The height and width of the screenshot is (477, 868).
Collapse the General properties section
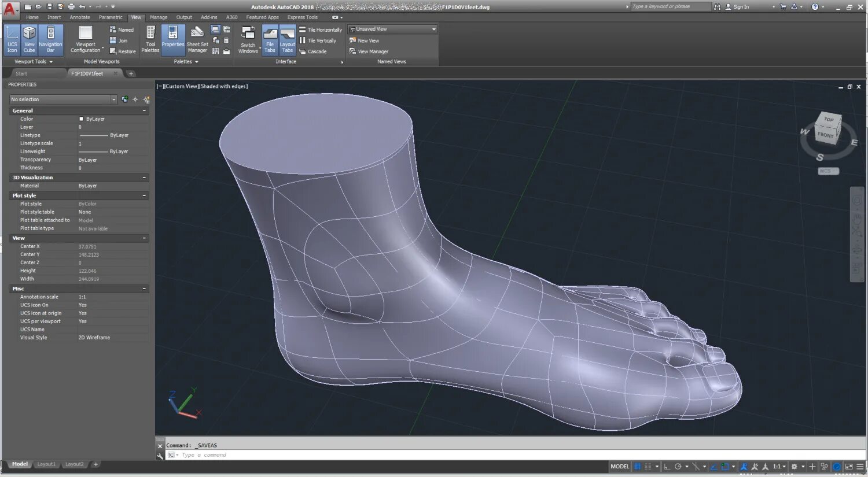point(144,110)
